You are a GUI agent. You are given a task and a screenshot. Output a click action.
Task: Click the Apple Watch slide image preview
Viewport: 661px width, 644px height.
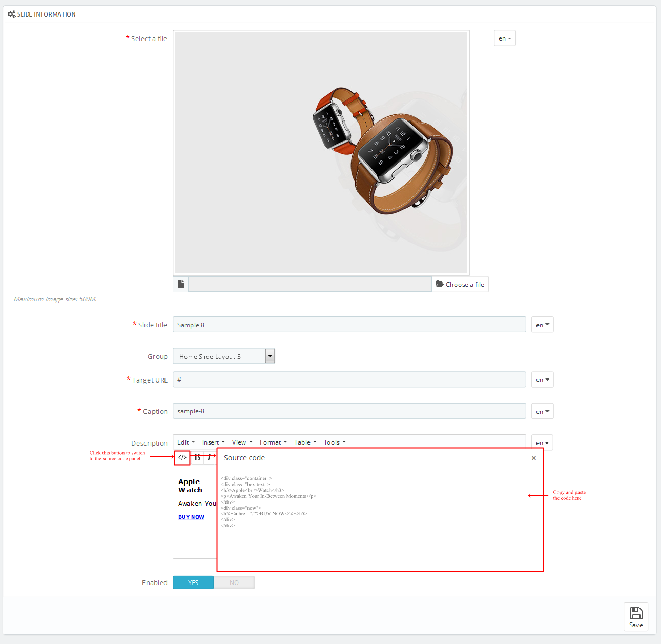pos(321,153)
